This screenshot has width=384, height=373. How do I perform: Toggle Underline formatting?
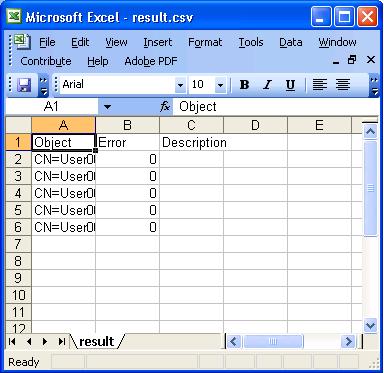pos(290,85)
